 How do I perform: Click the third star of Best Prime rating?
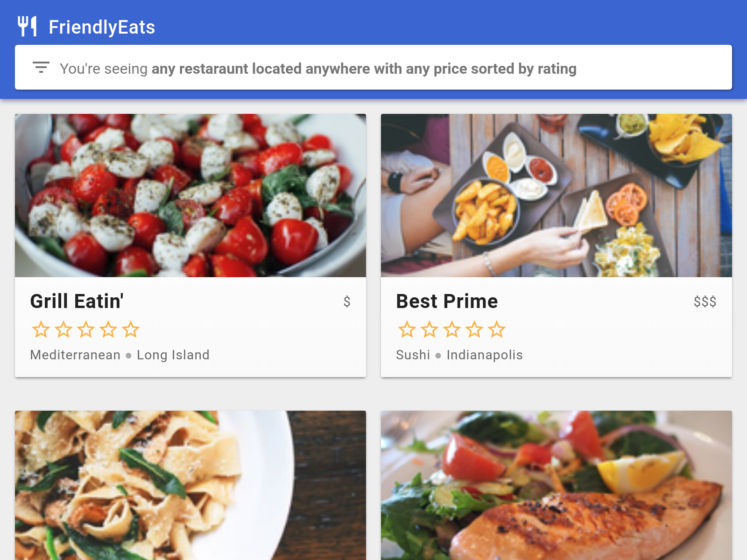(x=452, y=329)
